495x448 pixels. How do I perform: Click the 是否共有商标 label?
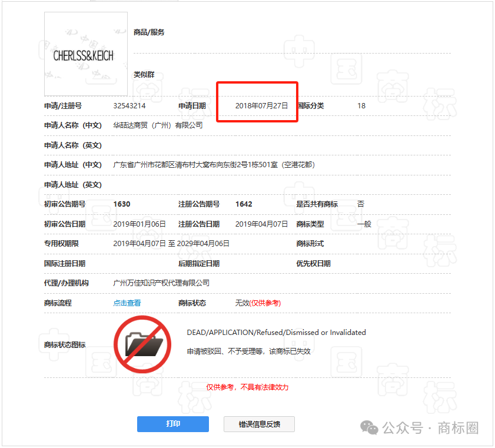317,204
